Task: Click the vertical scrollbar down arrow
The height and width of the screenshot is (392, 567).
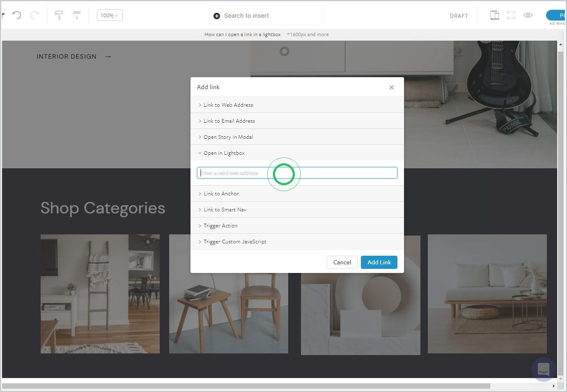Action: point(560,378)
